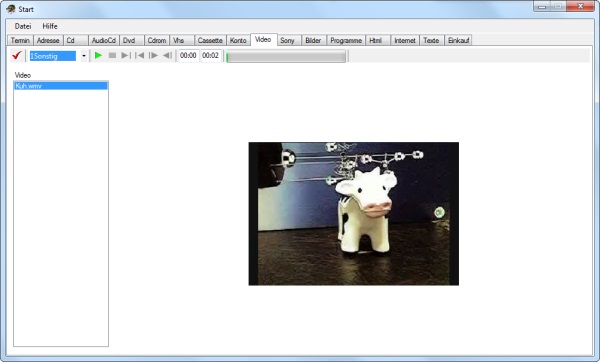This screenshot has height=362, width=600.
Task: Click the video position progress slider
Action: click(x=286, y=57)
